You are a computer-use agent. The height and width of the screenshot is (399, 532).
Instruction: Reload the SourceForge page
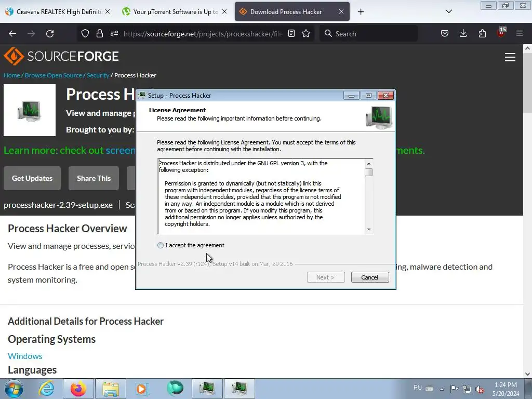50,34
